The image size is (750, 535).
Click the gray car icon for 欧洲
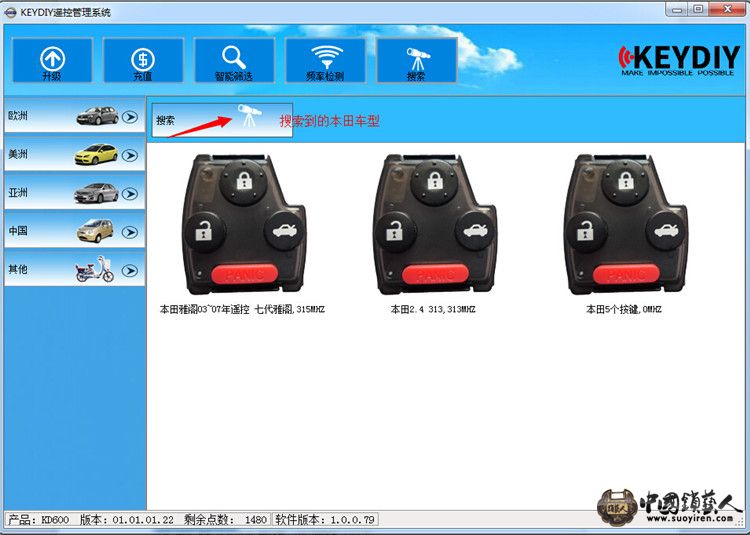pos(97,116)
